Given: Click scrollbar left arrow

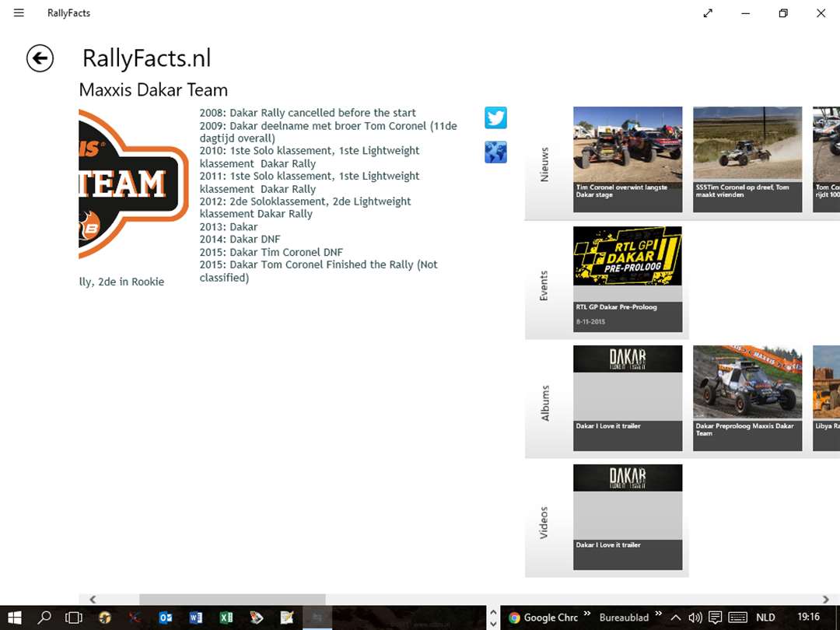Looking at the screenshot, I should 93,599.
